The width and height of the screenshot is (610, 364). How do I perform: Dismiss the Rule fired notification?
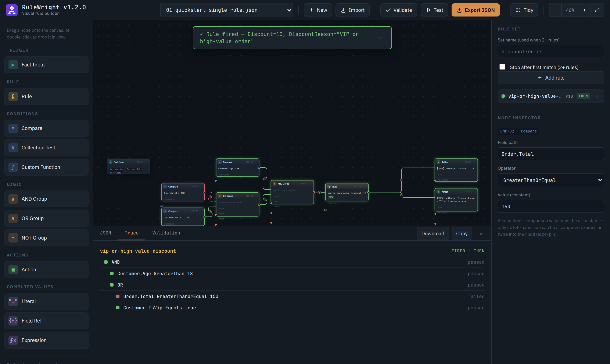click(380, 38)
